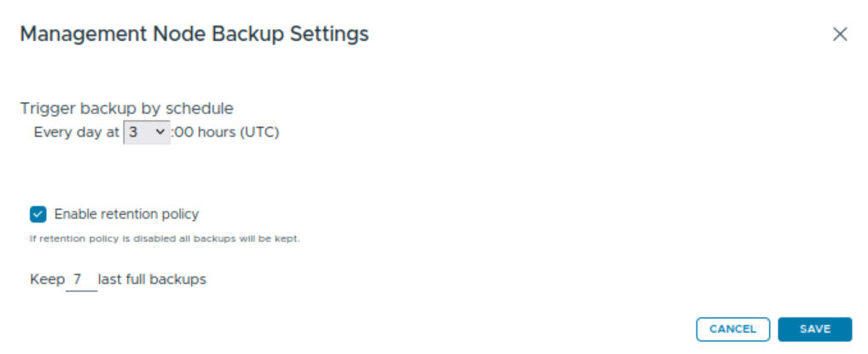Click the Keep label before the field
Screen dimensions: 868x354
(46, 280)
